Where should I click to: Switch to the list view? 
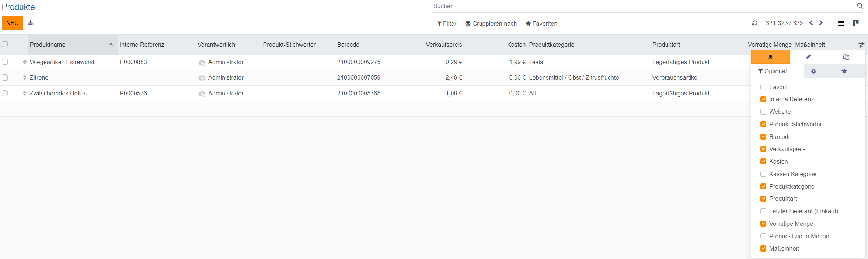click(x=841, y=24)
